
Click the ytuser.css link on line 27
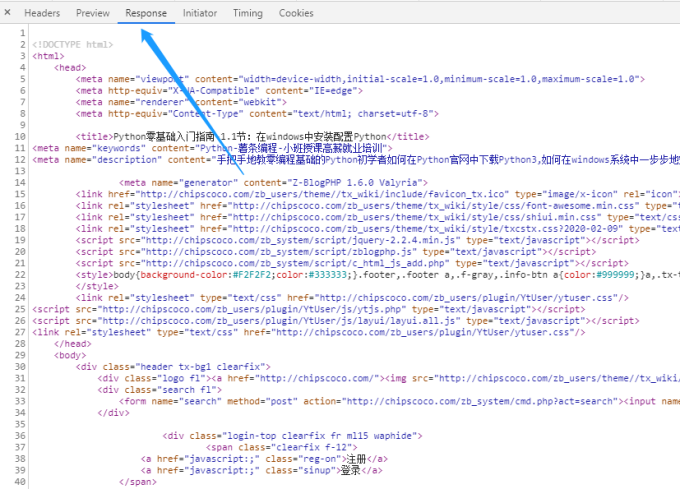click(309, 332)
